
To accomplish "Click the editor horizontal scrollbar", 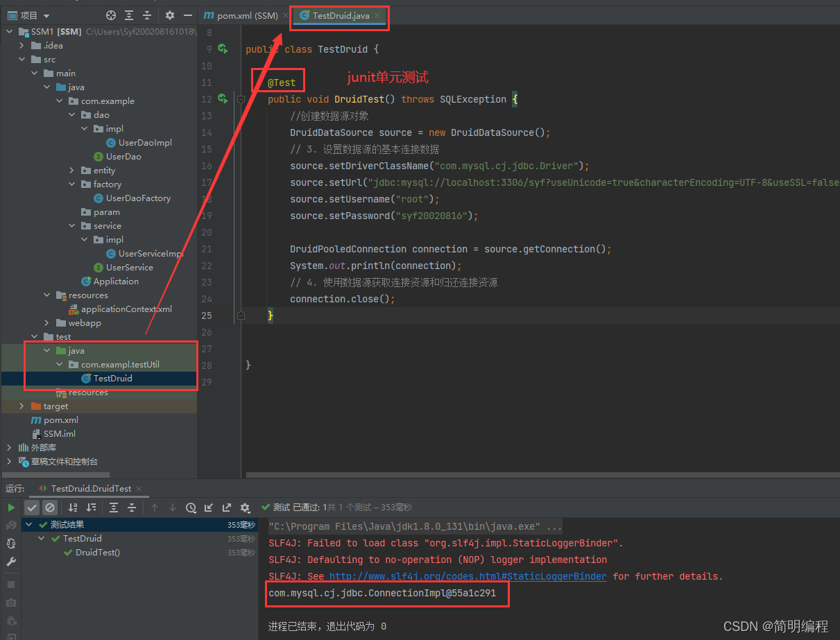I will point(542,475).
